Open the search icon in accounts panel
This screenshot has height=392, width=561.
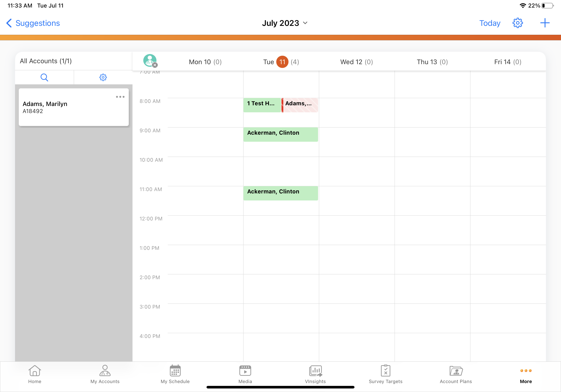coord(44,78)
